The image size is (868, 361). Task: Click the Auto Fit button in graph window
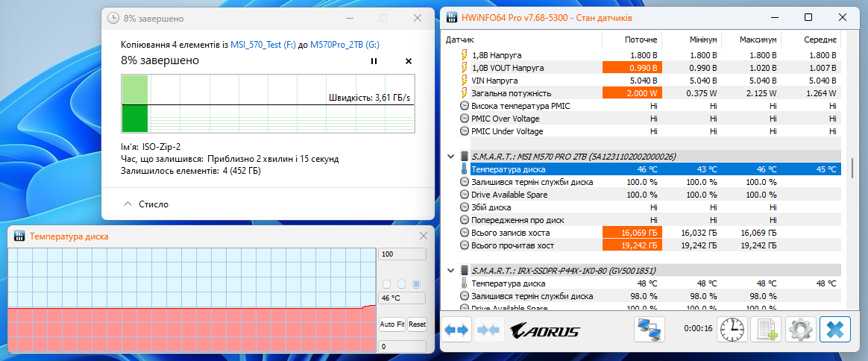point(392,324)
